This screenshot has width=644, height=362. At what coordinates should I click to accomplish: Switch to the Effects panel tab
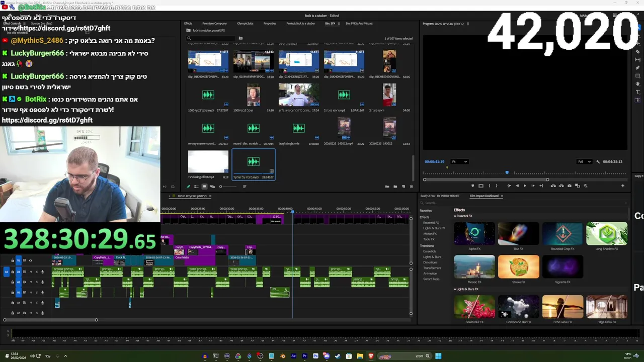point(188,24)
